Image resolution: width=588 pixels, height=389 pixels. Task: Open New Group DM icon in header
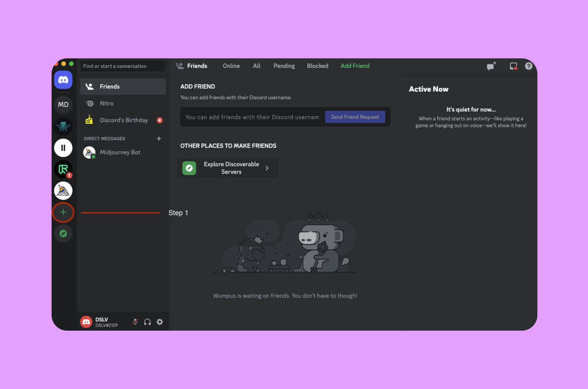tap(491, 66)
